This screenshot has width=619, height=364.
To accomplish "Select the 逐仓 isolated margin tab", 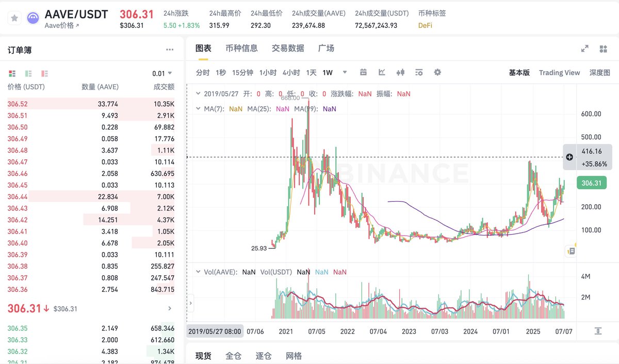I will [264, 356].
